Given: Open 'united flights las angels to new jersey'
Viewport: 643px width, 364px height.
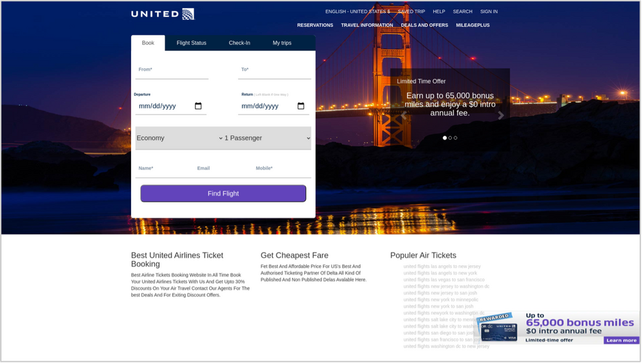Looking at the screenshot, I should coord(442,266).
